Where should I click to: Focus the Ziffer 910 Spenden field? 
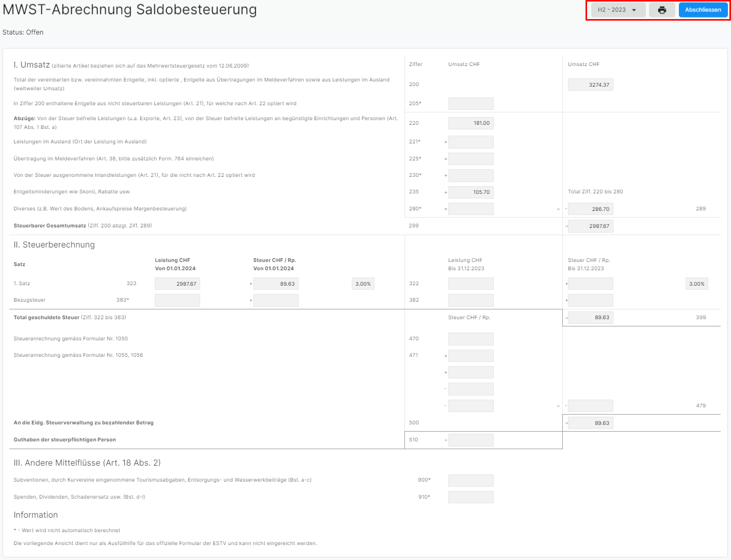point(471,497)
